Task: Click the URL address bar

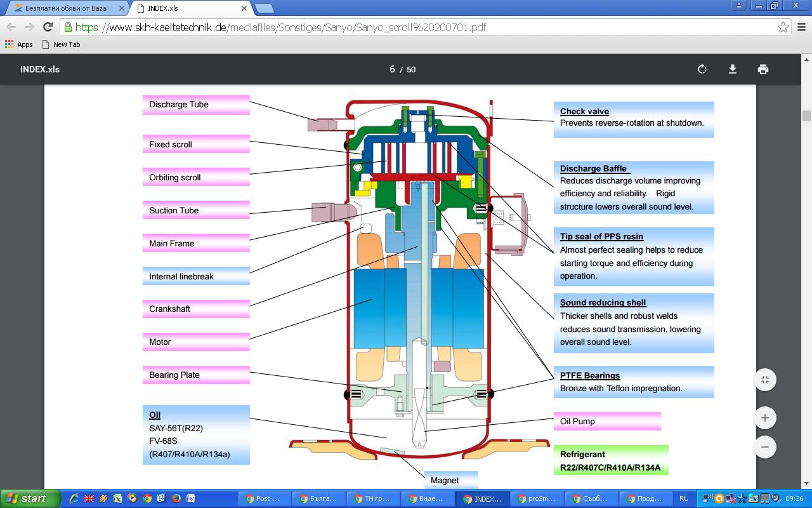Action: click(x=419, y=27)
